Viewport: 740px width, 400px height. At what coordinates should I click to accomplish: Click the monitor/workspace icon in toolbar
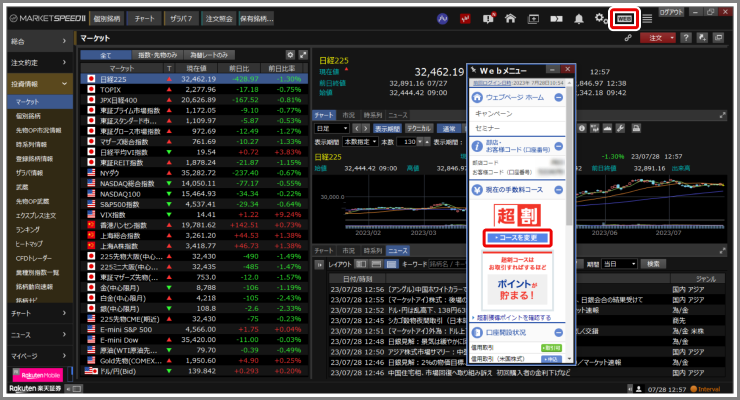pos(533,19)
